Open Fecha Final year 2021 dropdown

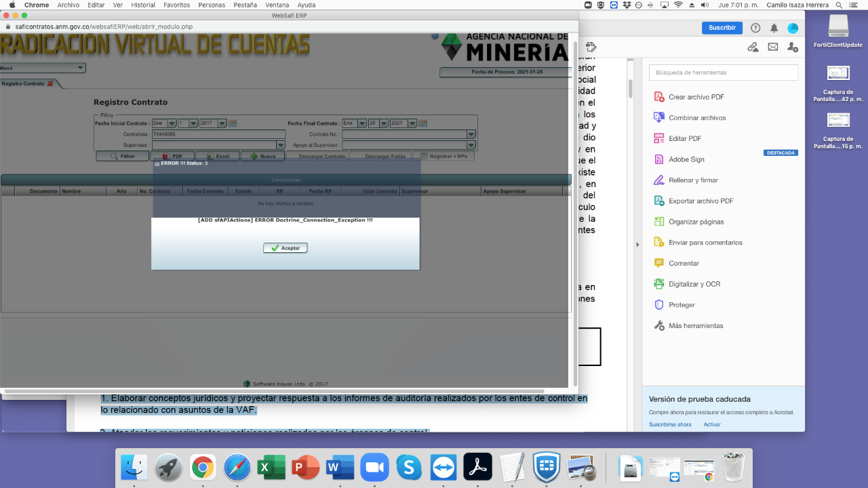(x=412, y=123)
